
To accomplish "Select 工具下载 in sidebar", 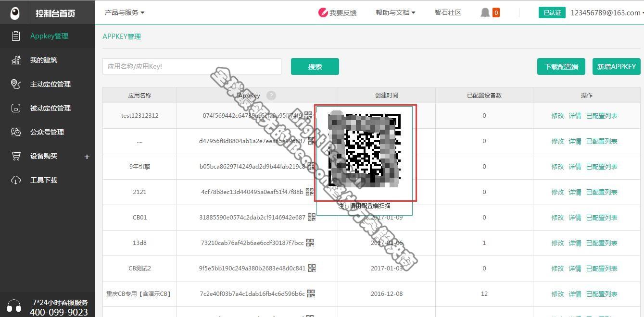I will click(44, 180).
